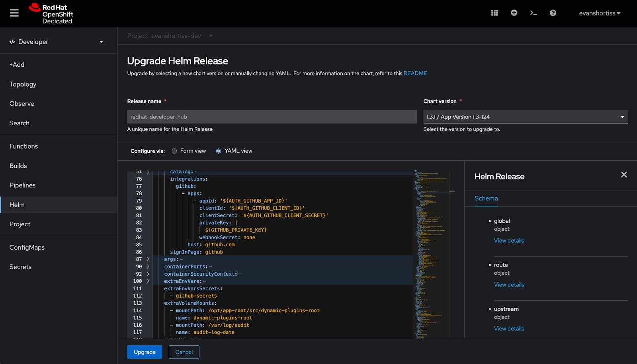Screen dimensions: 637x364
Task: Open the hamburger navigation menu
Action: point(14,13)
